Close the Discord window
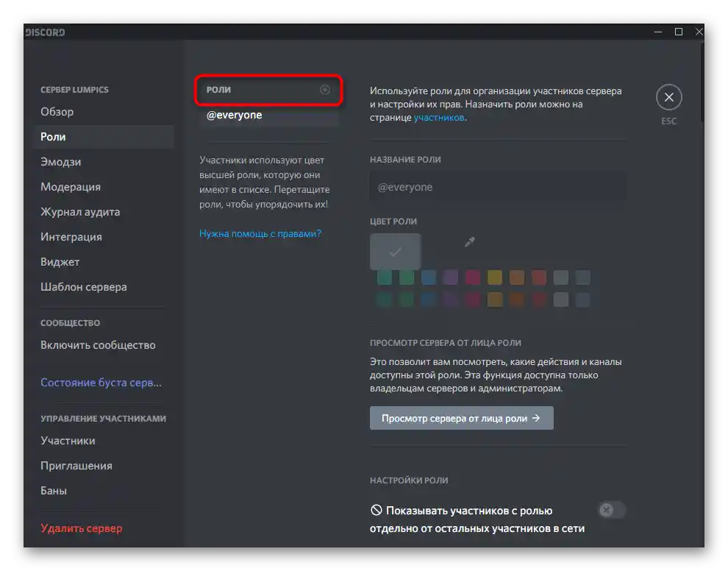728x571 pixels. (x=699, y=32)
